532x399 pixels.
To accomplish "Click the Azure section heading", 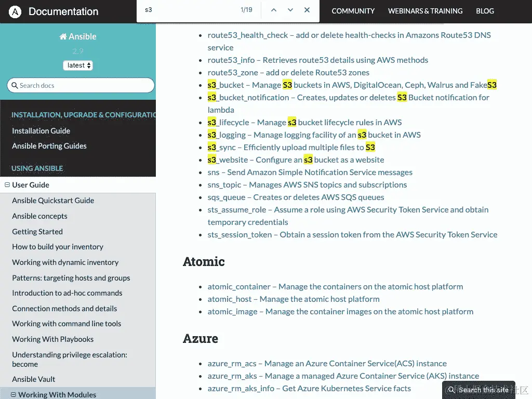I will (x=200, y=339).
